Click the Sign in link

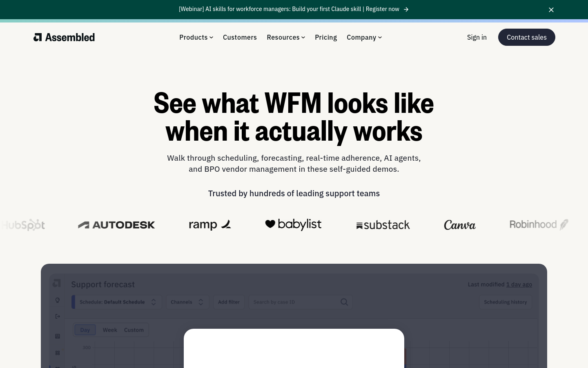click(x=477, y=37)
